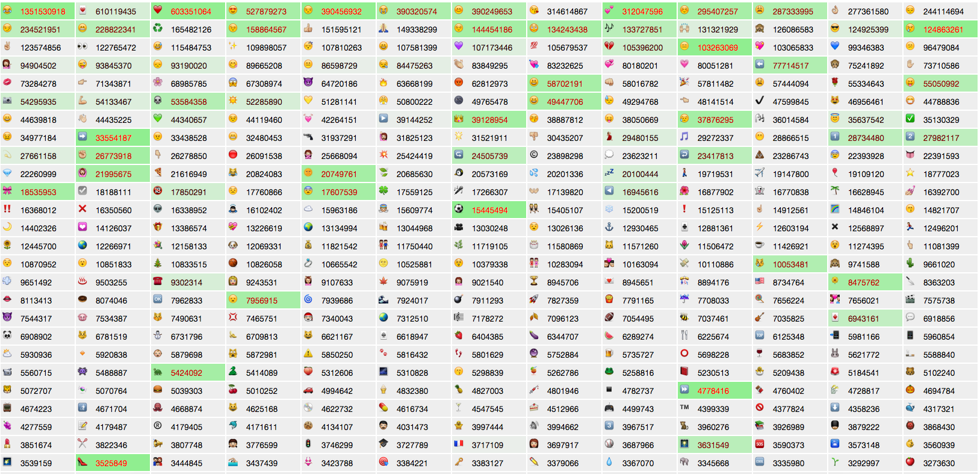Image resolution: width=980 pixels, height=474 pixels.
Task: Select the four leaf clover next to 17559125
Action: coord(383,191)
